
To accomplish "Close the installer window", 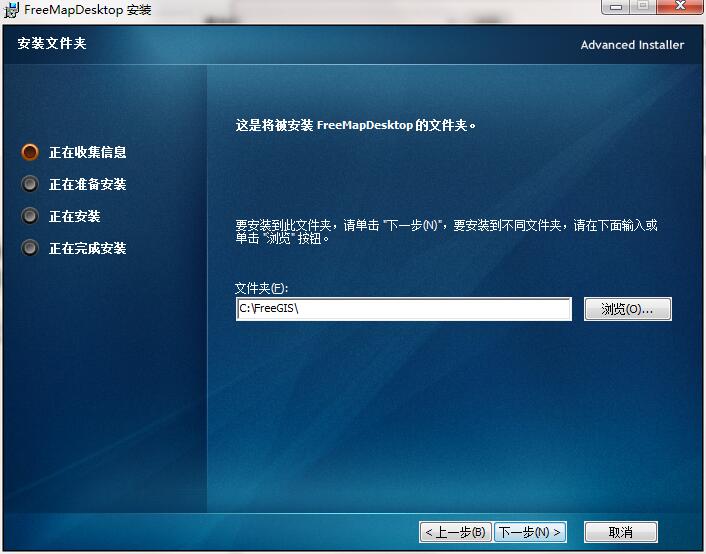I will (x=680, y=7).
